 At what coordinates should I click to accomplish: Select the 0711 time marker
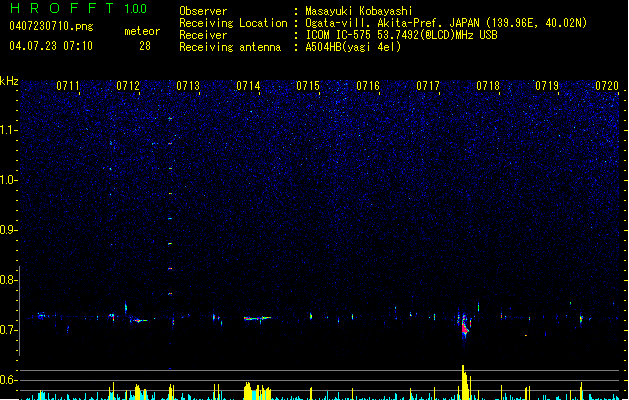pos(68,86)
